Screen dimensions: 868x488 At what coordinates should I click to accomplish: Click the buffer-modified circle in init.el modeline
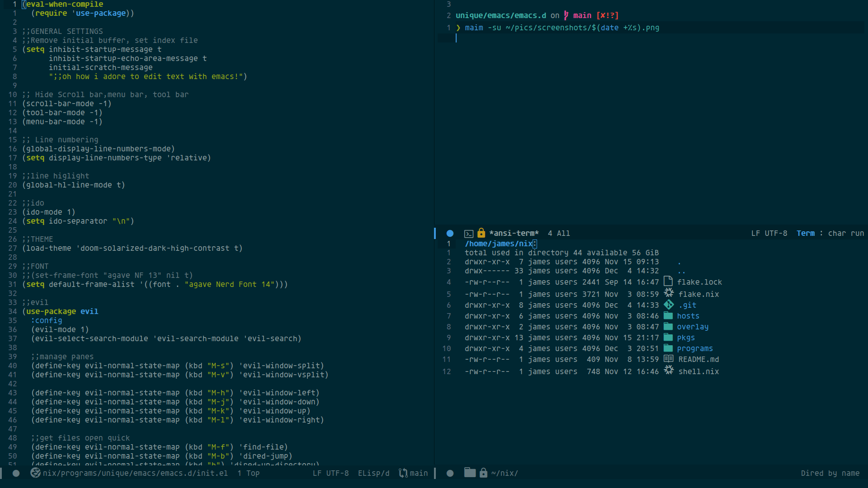(x=16, y=473)
